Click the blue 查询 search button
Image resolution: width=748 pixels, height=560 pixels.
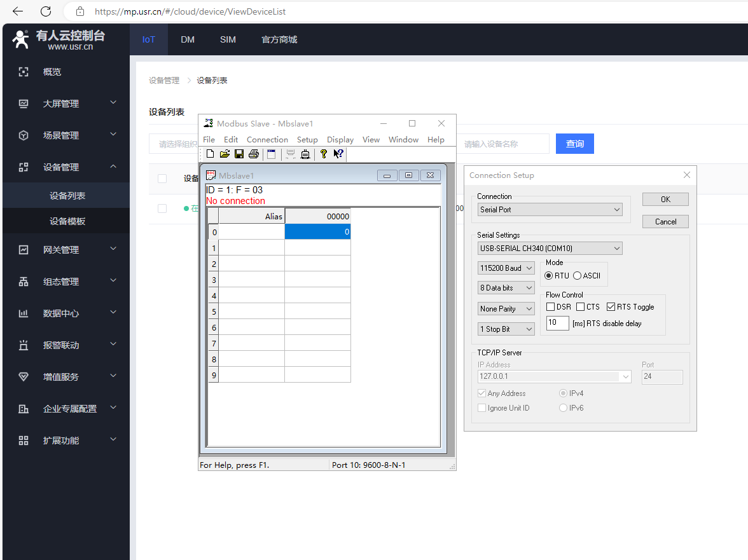575,144
